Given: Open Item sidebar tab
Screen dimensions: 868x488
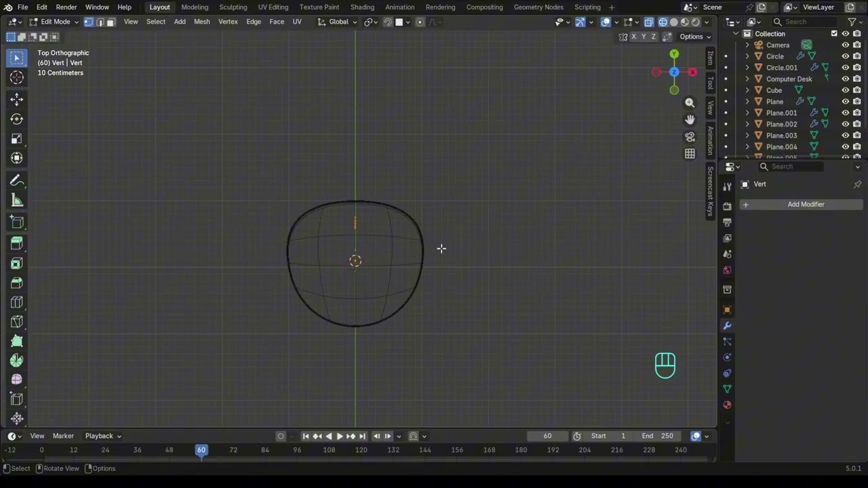Looking at the screenshot, I should 710,58.
